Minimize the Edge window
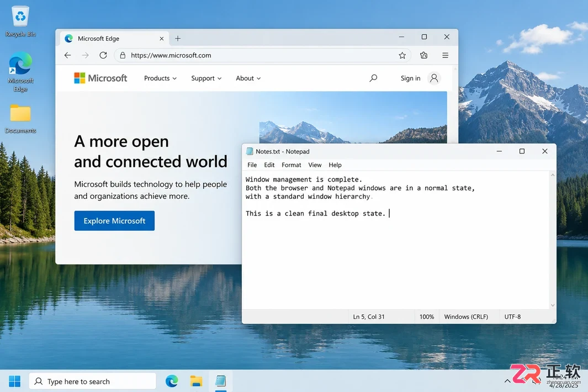This screenshot has height=392, width=588. pos(401,37)
